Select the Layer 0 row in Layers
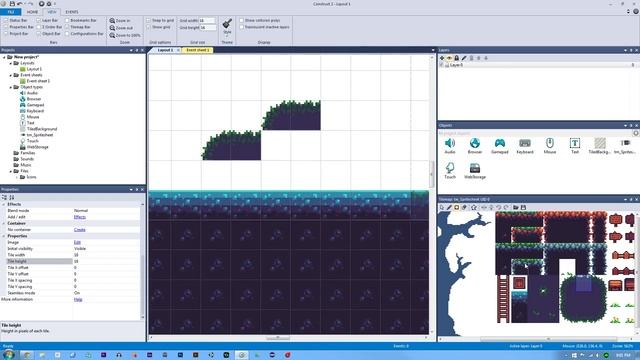Screen dimensions: 640x360 coord(537,65)
